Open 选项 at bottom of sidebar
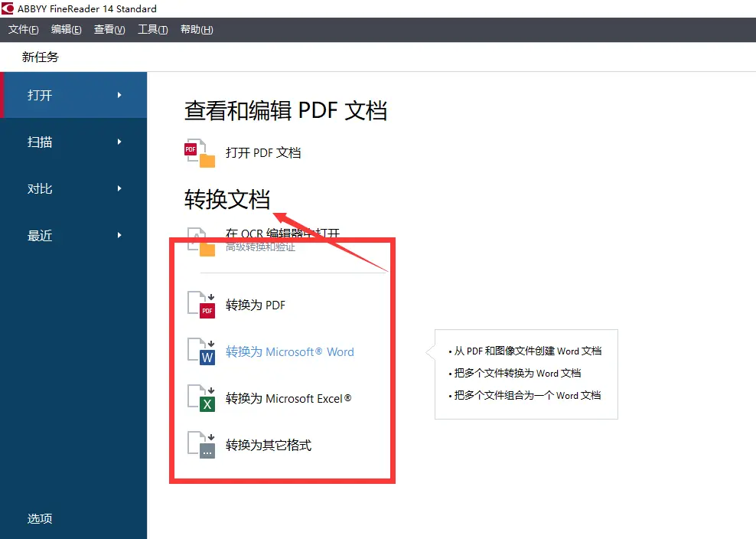 click(40, 518)
